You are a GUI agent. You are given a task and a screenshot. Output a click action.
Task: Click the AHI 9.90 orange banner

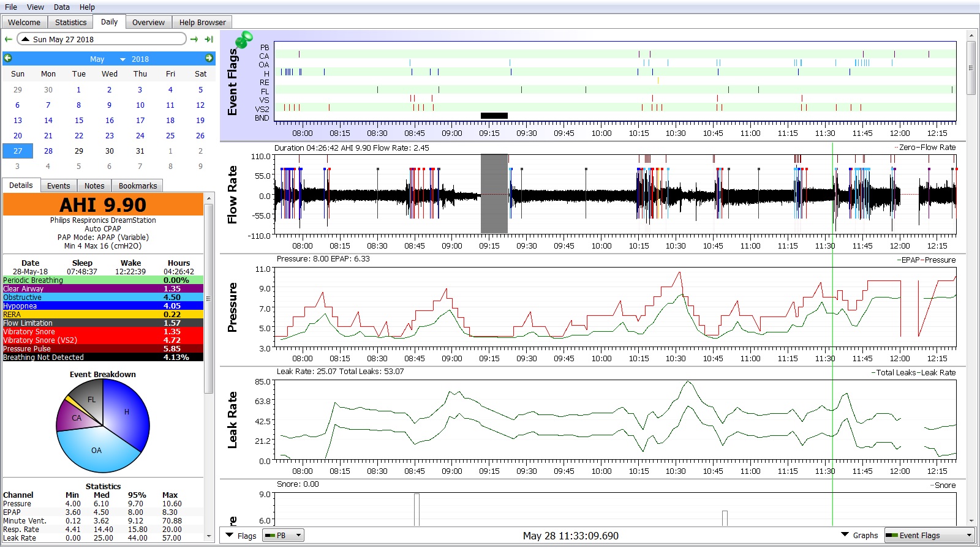pyautogui.click(x=103, y=204)
